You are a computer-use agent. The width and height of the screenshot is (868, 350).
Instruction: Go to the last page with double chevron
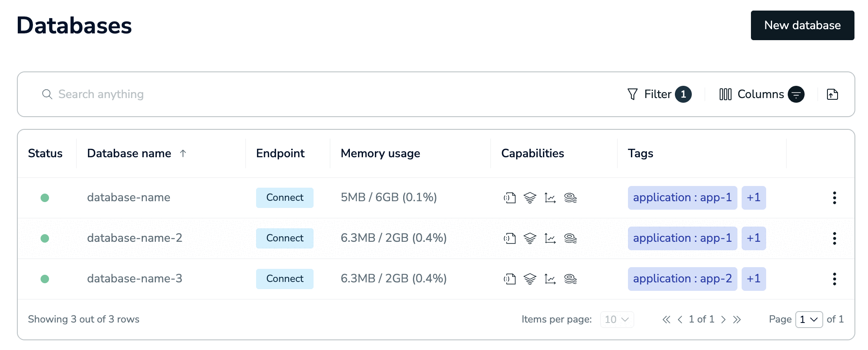[737, 320]
